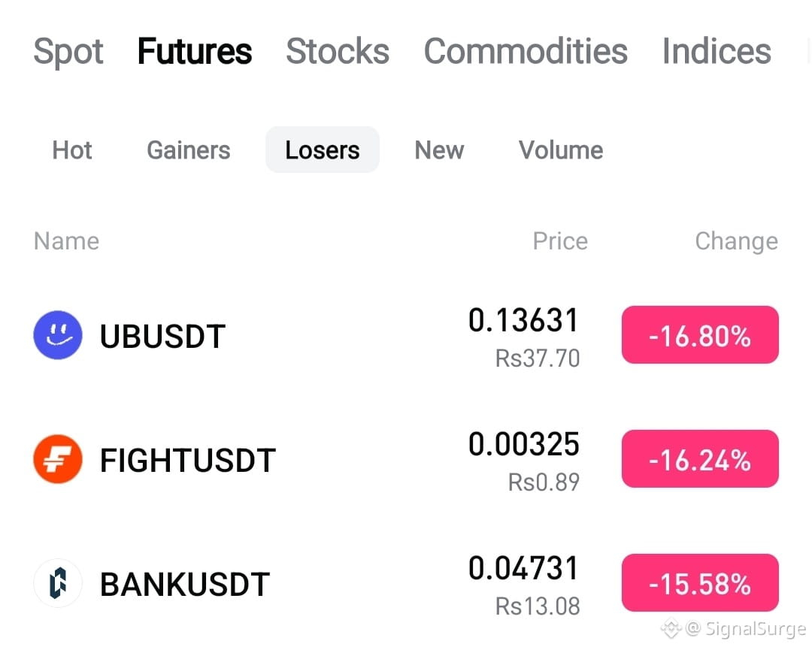Toggle the -16.80% change badge for UBUSDT

coord(700,334)
